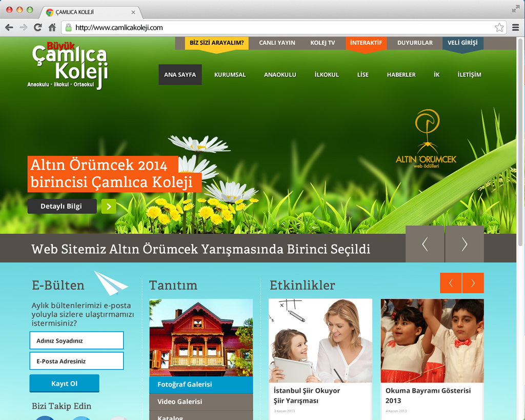Select ANA SAYFA in main navigation
The image size is (525, 420).
(x=180, y=75)
